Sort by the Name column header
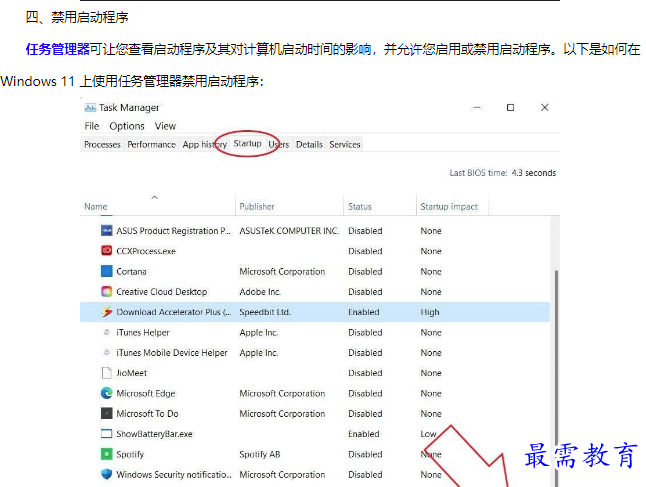 tap(96, 207)
